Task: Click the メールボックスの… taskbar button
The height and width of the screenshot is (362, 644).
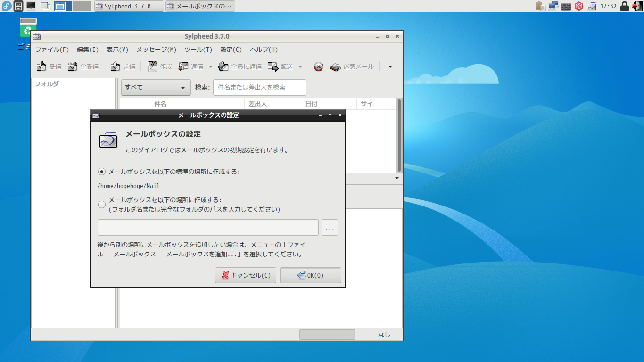Action: tap(200, 6)
